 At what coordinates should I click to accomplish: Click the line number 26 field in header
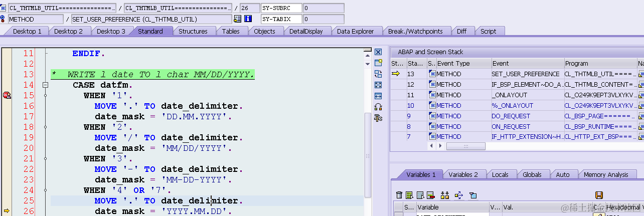[249, 8]
